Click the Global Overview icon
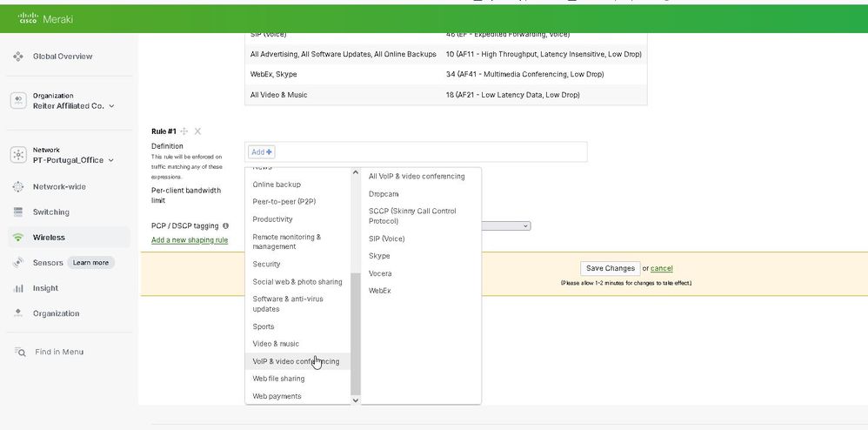This screenshot has width=868, height=430. coord(18,57)
